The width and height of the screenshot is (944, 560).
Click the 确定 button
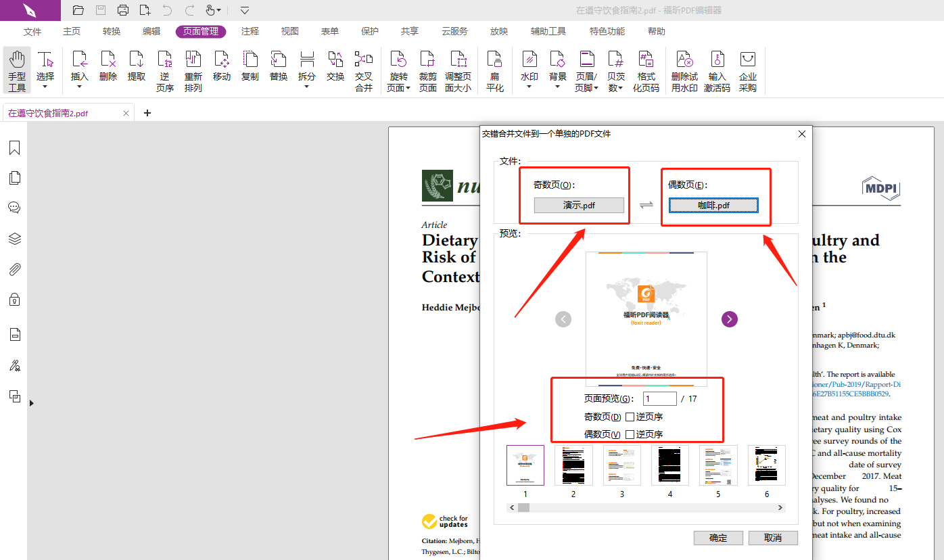pos(718,538)
